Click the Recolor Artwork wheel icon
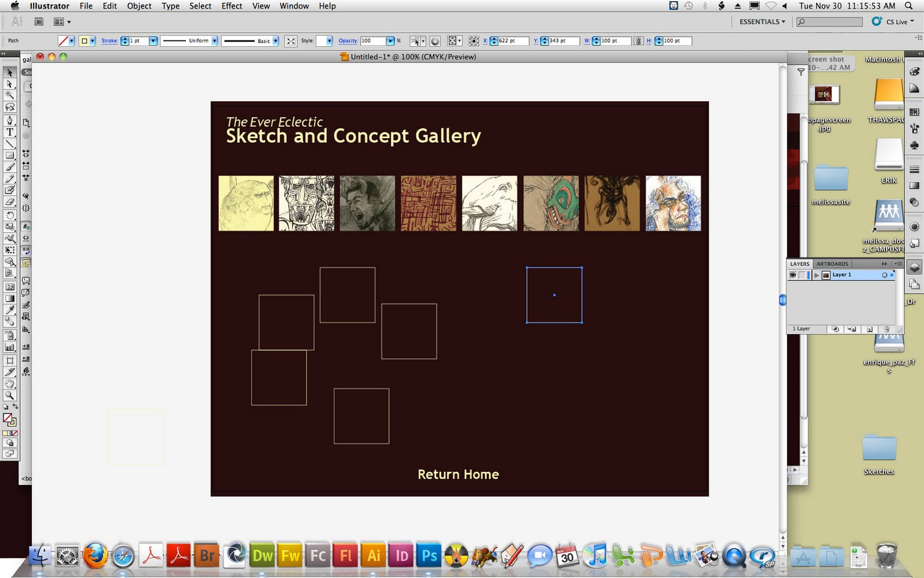Viewport: 924px width, 578px height. 435,41
